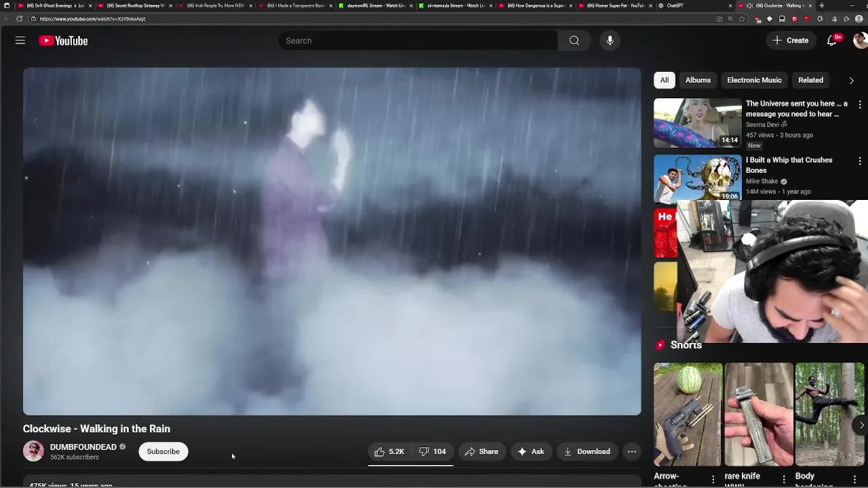Like the video with 5.2K
The image size is (868, 488).
click(x=389, y=451)
